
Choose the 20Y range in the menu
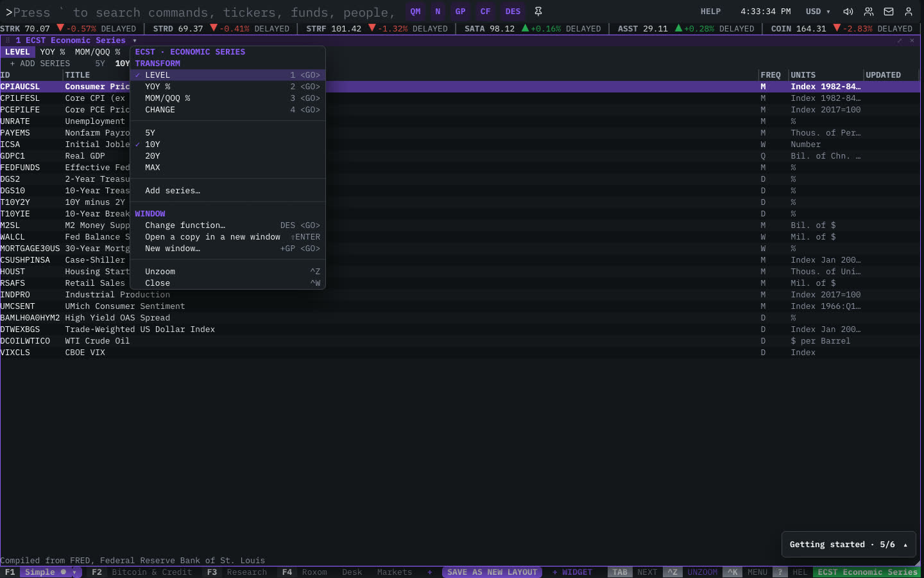(228, 156)
